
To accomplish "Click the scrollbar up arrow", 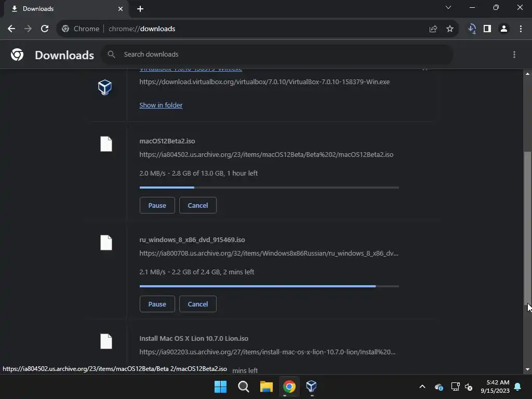I will 527,74.
